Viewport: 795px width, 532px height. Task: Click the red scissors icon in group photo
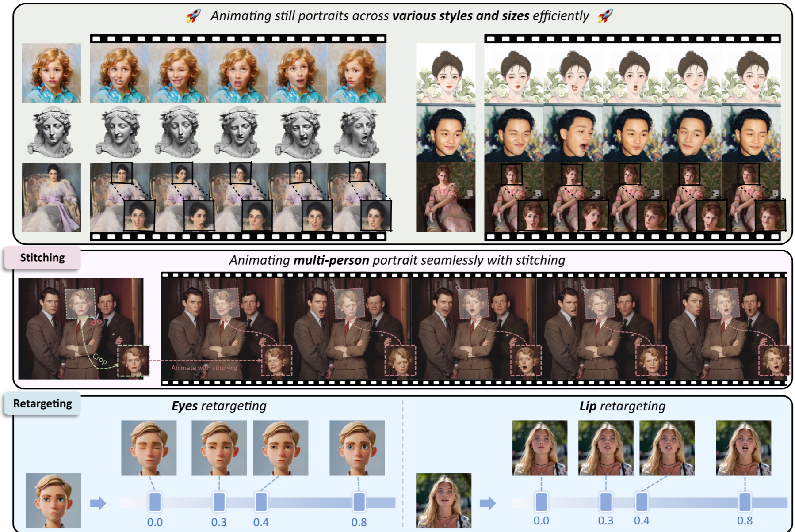[x=96, y=321]
